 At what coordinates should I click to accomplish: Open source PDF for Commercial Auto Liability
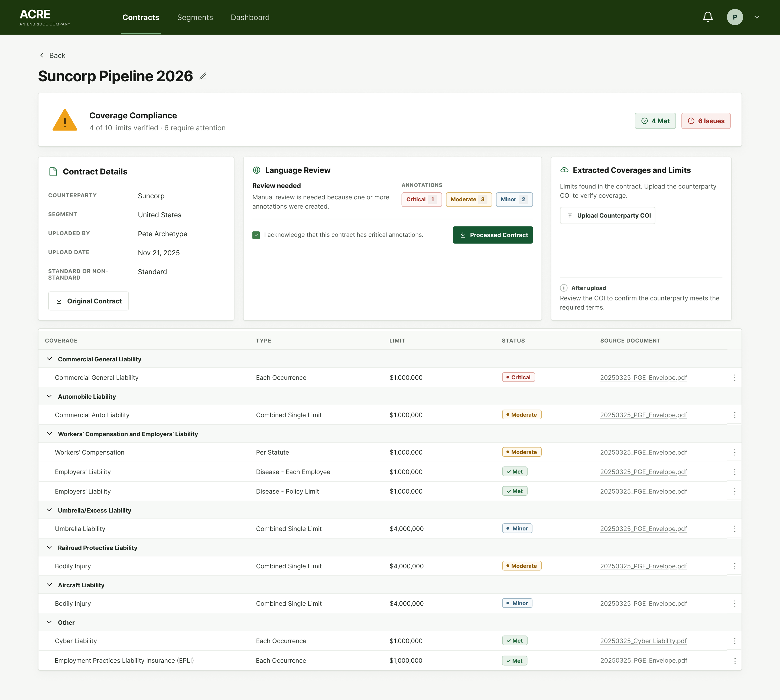point(643,415)
